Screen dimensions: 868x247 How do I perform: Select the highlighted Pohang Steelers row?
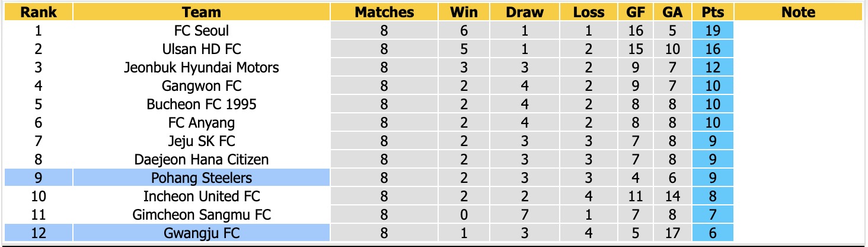click(202, 178)
